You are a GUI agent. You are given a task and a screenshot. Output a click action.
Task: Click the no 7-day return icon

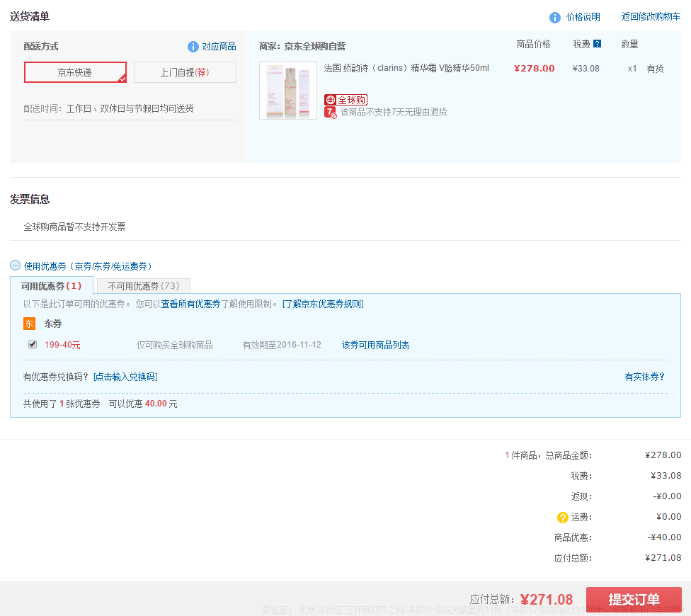coord(330,113)
